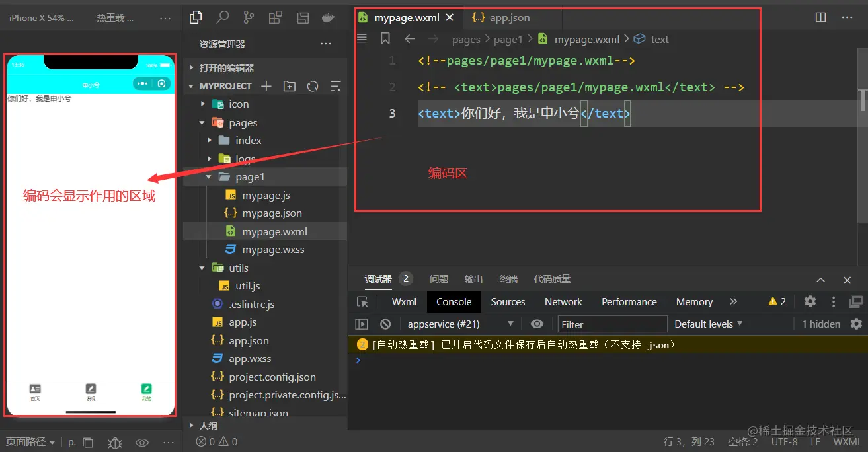Collapse all folders in MYPROJECT

335,86
